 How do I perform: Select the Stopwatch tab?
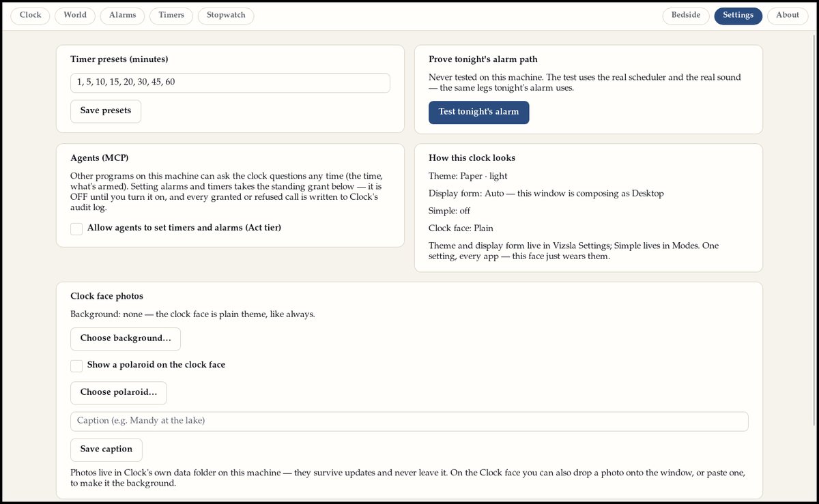pos(226,15)
